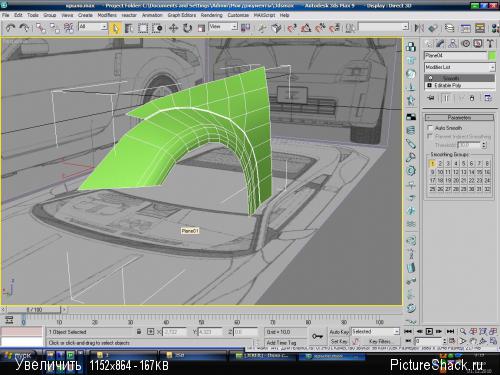
Task: Click the Configure Modifier Sets icon
Action: [x=488, y=98]
